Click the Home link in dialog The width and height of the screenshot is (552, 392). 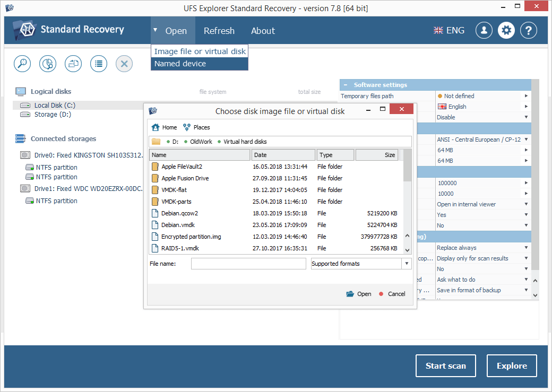click(169, 127)
